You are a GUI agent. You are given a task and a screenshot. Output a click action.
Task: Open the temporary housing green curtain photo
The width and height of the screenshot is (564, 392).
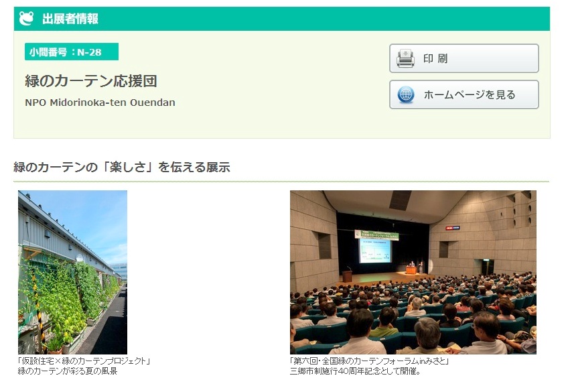(72, 271)
